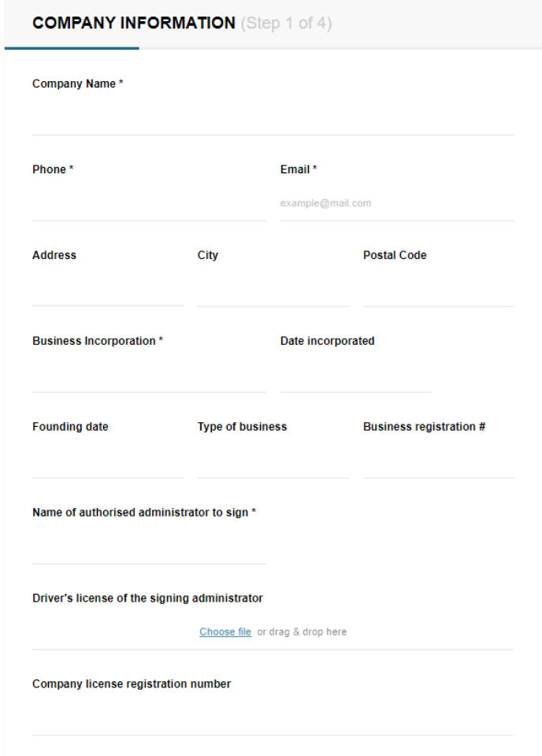The height and width of the screenshot is (756, 542).
Task: Select the Founding date field
Action: [x=108, y=461]
